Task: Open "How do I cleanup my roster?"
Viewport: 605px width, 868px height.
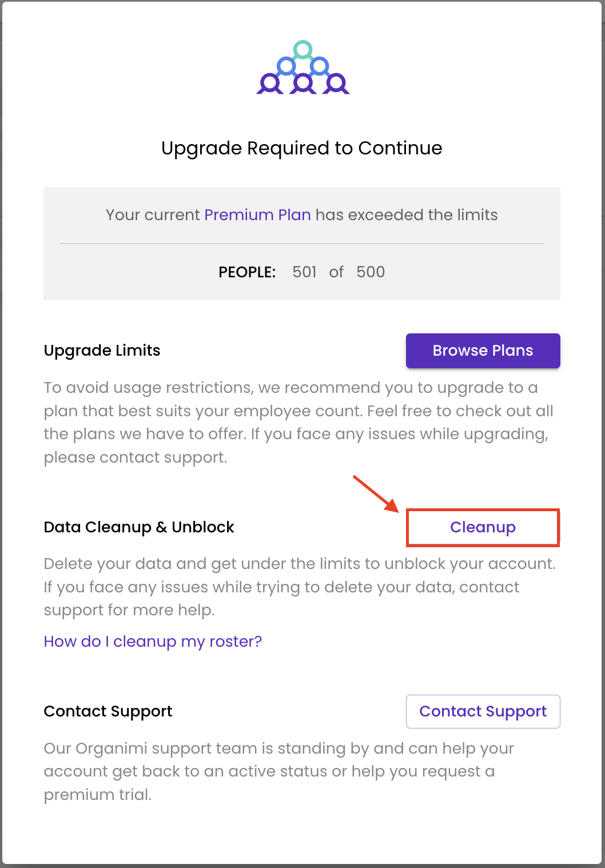Action: [152, 642]
